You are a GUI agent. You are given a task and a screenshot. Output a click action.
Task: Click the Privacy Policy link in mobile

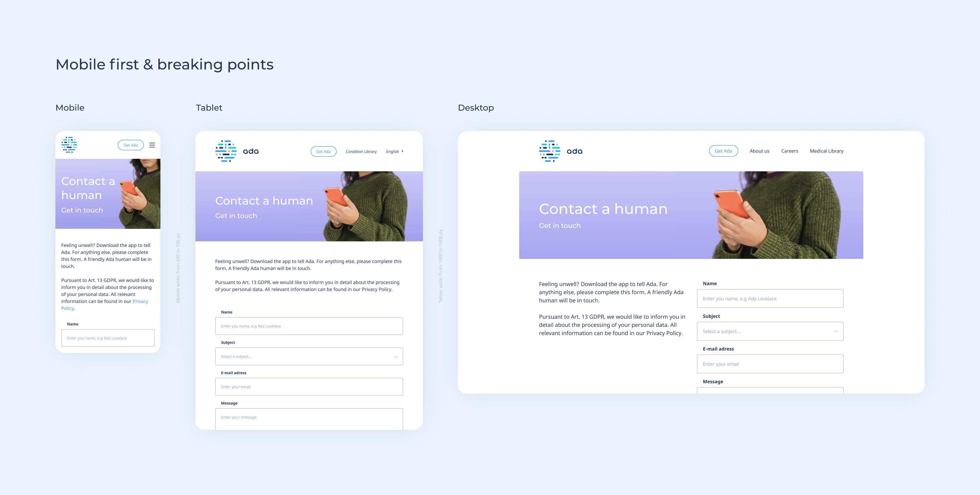point(140,301)
